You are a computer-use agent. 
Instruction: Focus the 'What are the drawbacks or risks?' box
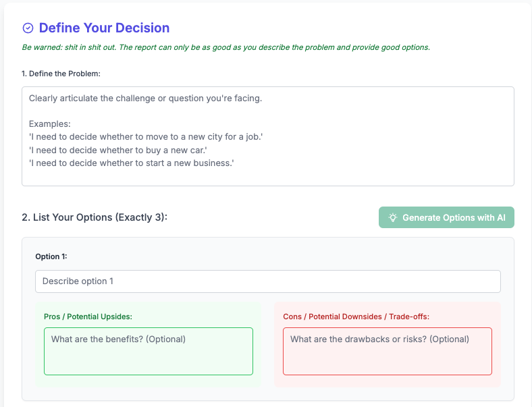(388, 352)
